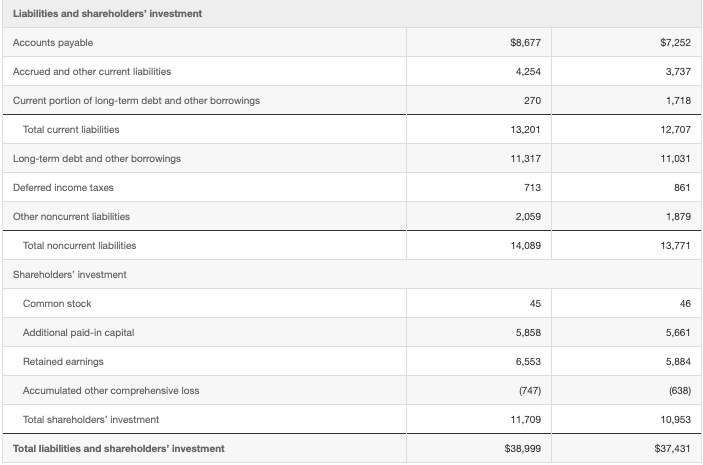The height and width of the screenshot is (465, 703).
Task: Click the accrued liabilities value 4,254
Action: [x=528, y=72]
